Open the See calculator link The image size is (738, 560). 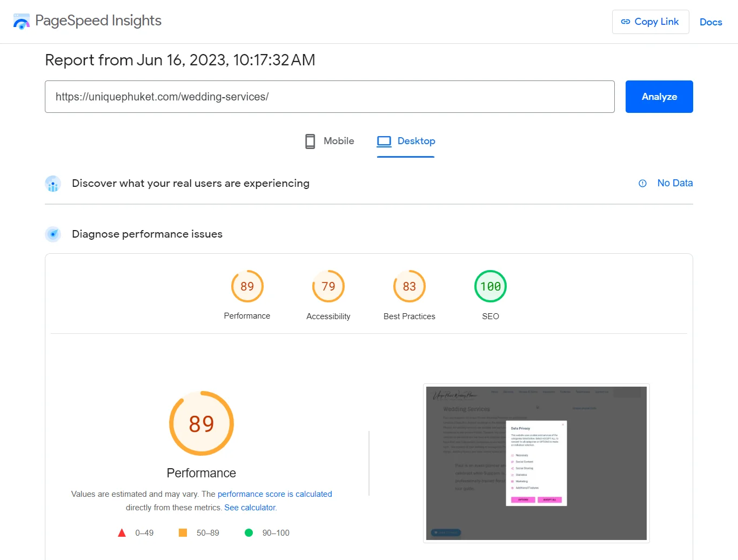(250, 508)
